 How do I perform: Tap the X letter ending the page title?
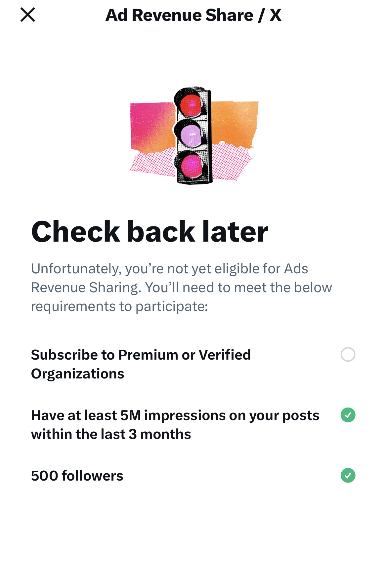point(276,15)
